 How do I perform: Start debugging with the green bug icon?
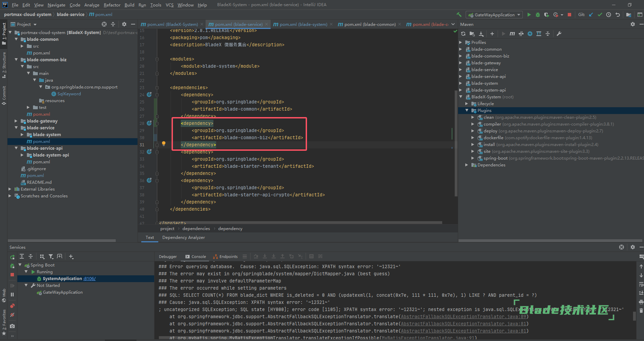click(x=538, y=15)
